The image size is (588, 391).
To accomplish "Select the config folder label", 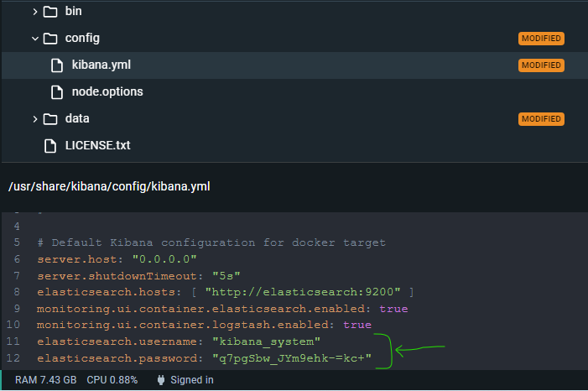I will pos(82,38).
